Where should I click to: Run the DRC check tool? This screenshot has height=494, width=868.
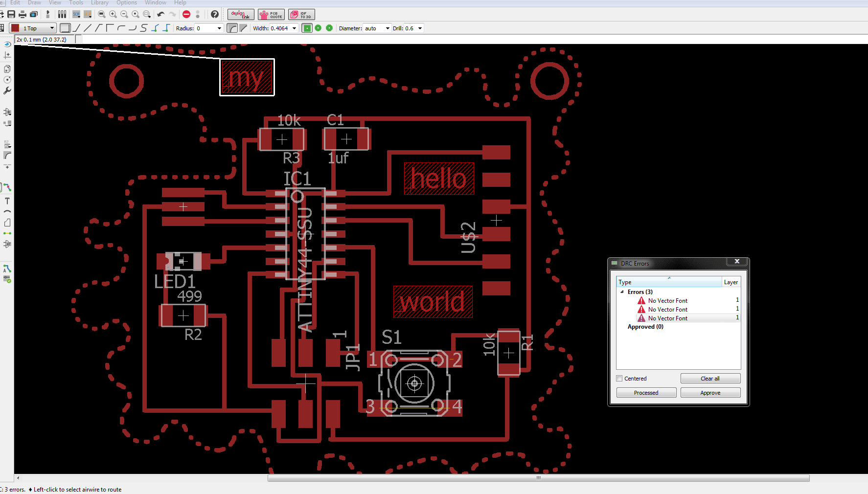[7, 279]
